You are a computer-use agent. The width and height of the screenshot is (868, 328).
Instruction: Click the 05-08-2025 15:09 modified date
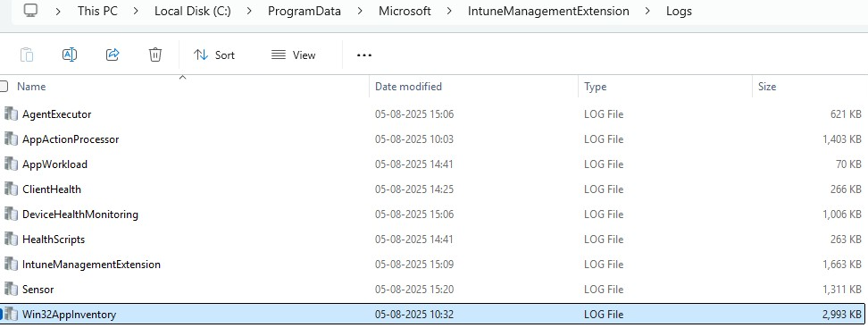(414, 265)
